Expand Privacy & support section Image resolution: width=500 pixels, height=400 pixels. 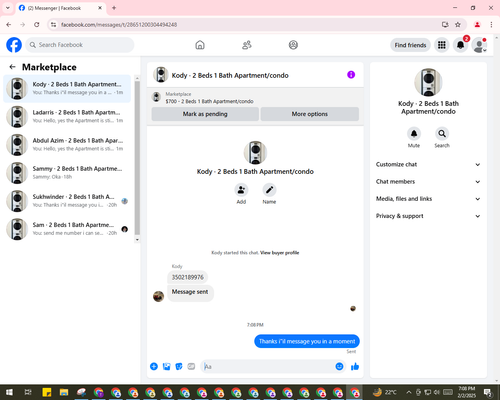point(428,216)
